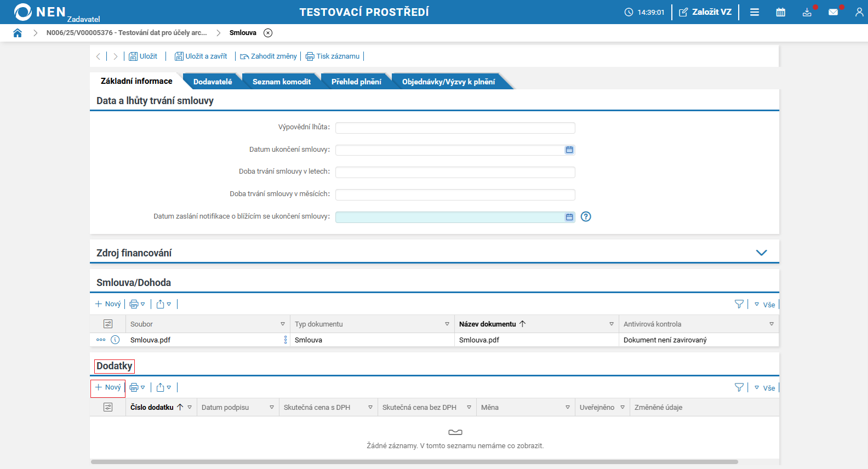
Task: Go to the home page icon
Action: [18, 33]
